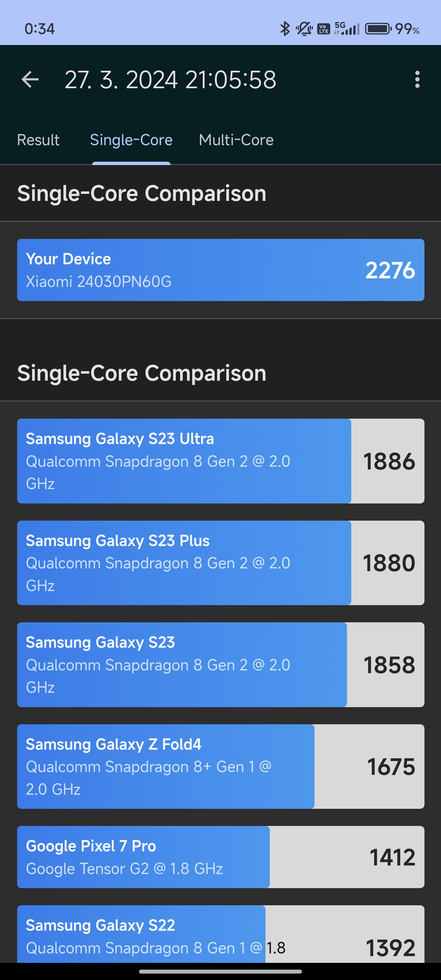This screenshot has height=980, width=441.
Task: Tap the 0:34 clock in status bar
Action: [40, 29]
